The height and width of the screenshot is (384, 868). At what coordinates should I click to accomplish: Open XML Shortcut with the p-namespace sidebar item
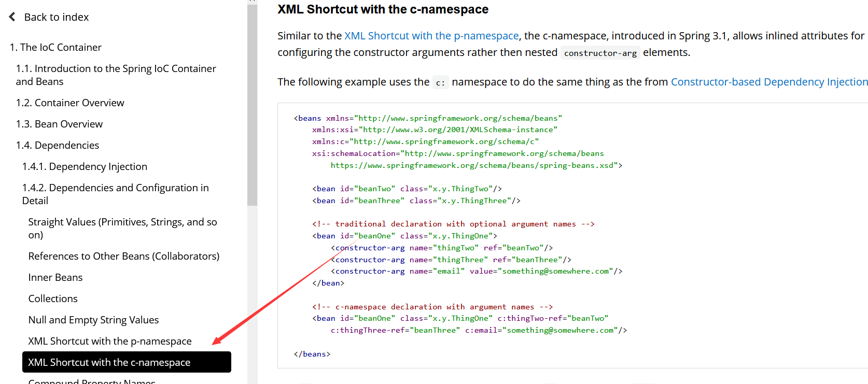[x=110, y=341]
